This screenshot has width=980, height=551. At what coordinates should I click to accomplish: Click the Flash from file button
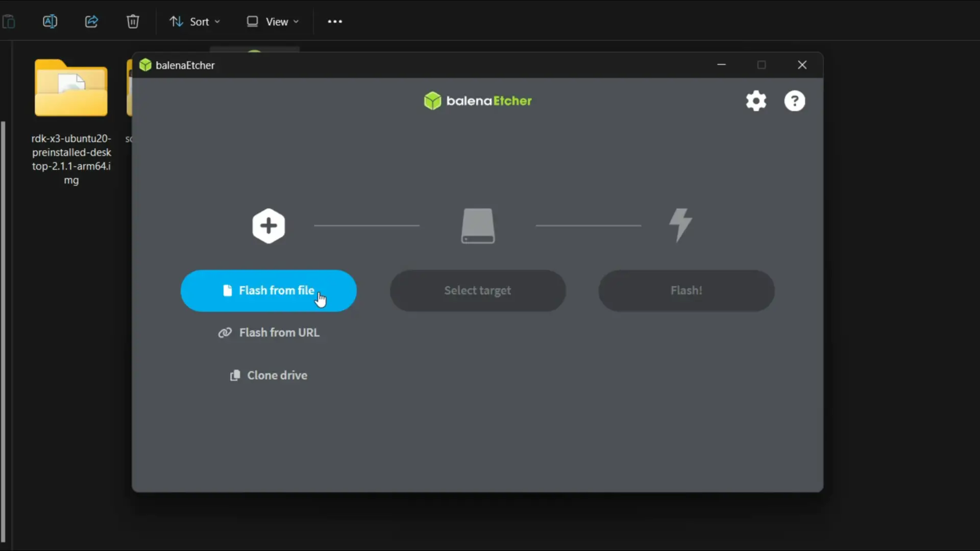tap(268, 290)
